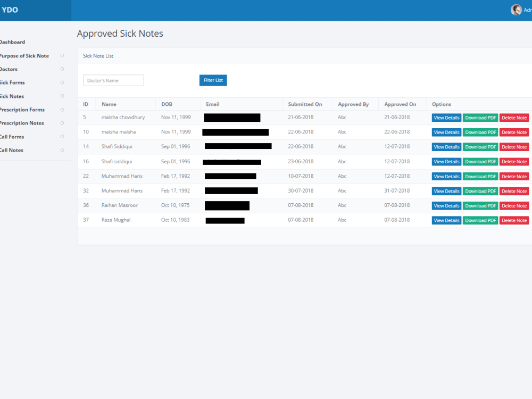View Details for record ID 22
532x399 pixels.
(446, 176)
